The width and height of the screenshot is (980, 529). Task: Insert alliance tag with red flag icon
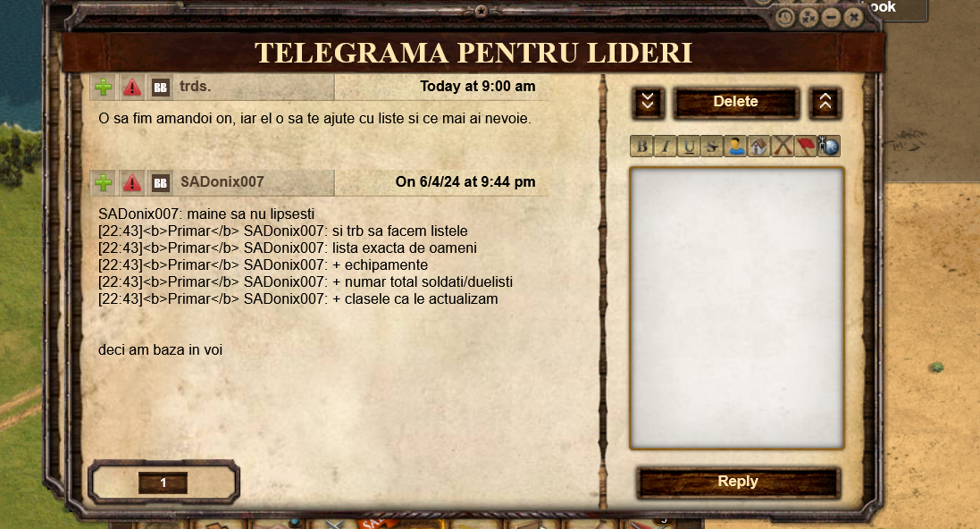pos(806,147)
